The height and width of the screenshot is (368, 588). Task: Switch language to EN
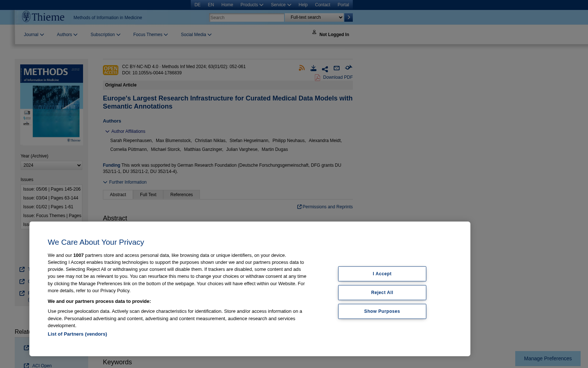[211, 5]
